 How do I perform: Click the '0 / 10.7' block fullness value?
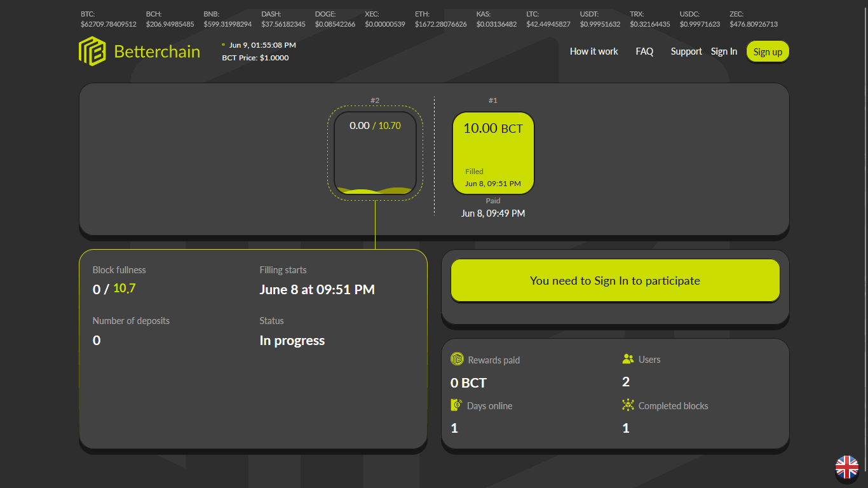(x=114, y=289)
